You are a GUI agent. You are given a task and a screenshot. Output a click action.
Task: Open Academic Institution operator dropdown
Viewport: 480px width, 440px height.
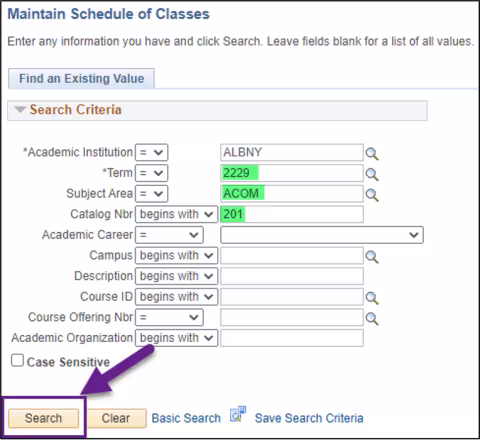click(x=152, y=152)
